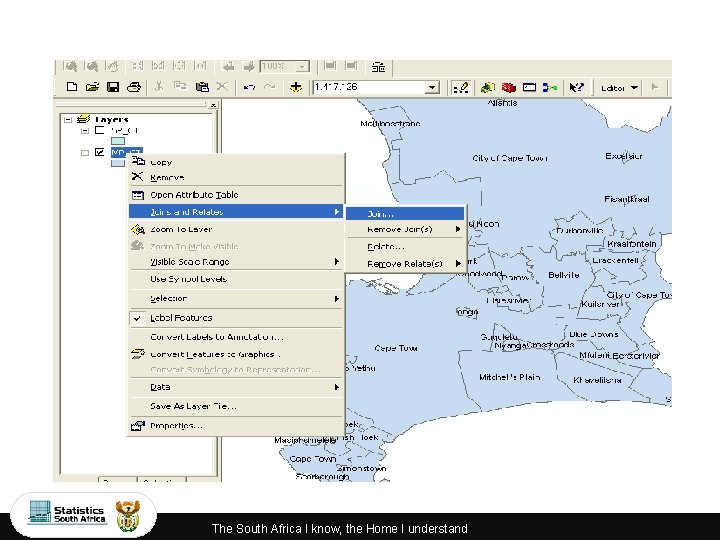Click the Bellville map label
720x540 pixels.
[563, 275]
